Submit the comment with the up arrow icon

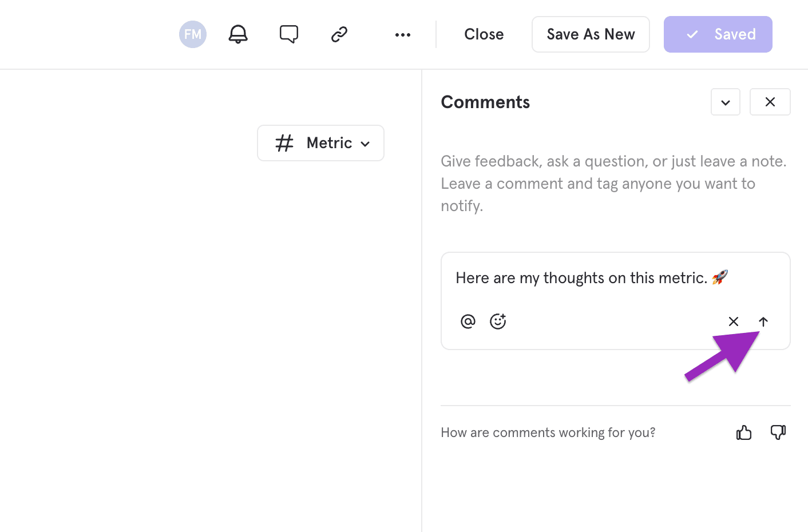763,321
